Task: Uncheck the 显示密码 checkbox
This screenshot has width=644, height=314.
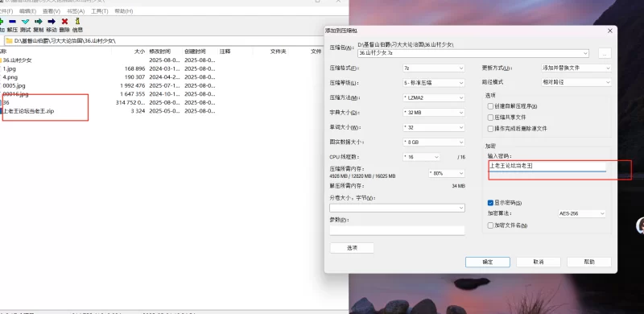Action: coord(490,203)
